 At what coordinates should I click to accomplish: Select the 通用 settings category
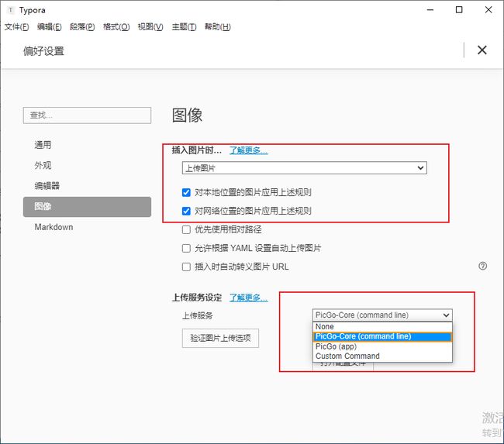87,145
